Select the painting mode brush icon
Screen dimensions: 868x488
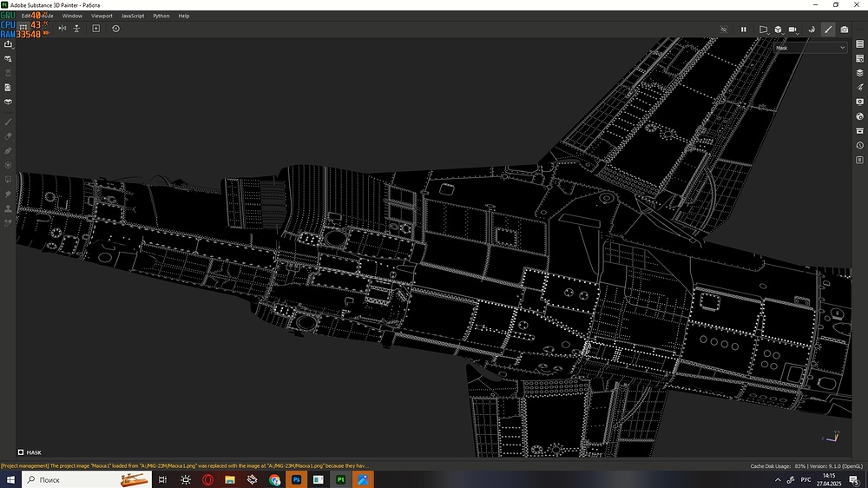828,29
